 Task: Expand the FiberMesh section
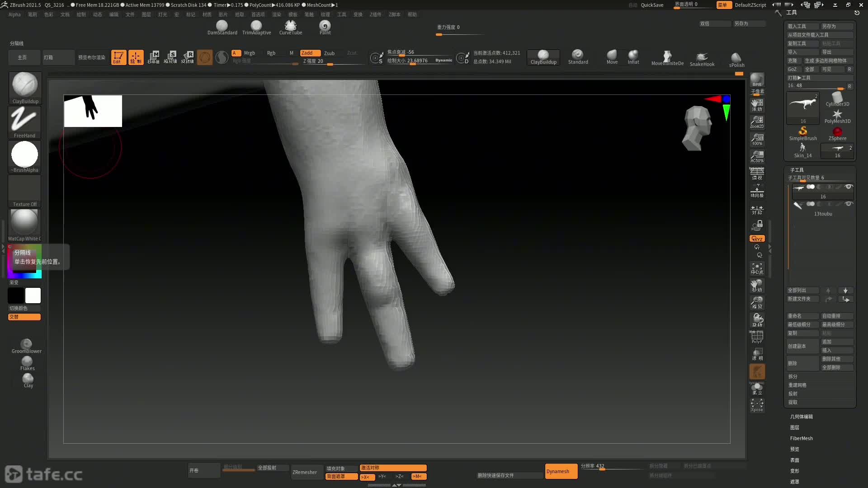tap(802, 438)
